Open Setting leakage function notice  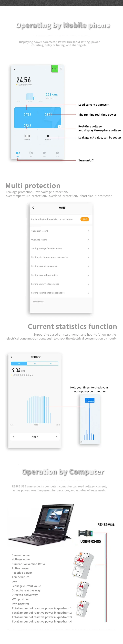(88, 248)
